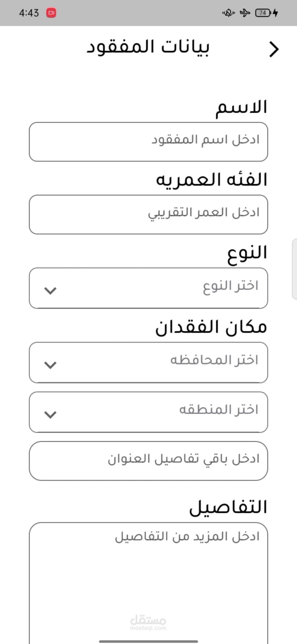Screen dimensions: 297x644
Task: Tap the side edge panel handle
Action: [x=294, y=268]
